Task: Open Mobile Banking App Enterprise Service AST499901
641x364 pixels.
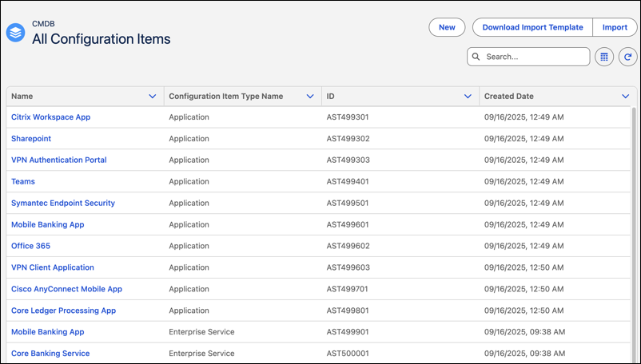Action: 47,332
